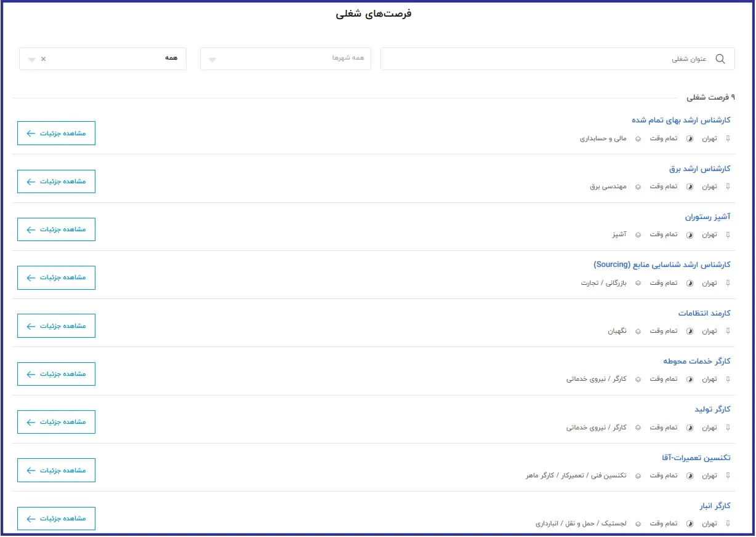The width and height of the screenshot is (756, 537).
Task: Click clock icon in کارگر تولید row
Action: (x=690, y=428)
